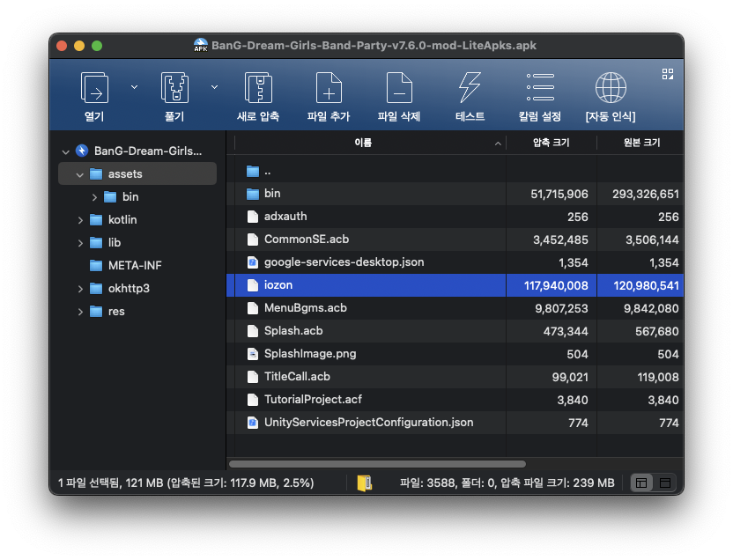Click the SplashImage.png image file icon
Image resolution: width=733 pixels, height=560 pixels.
[253, 354]
